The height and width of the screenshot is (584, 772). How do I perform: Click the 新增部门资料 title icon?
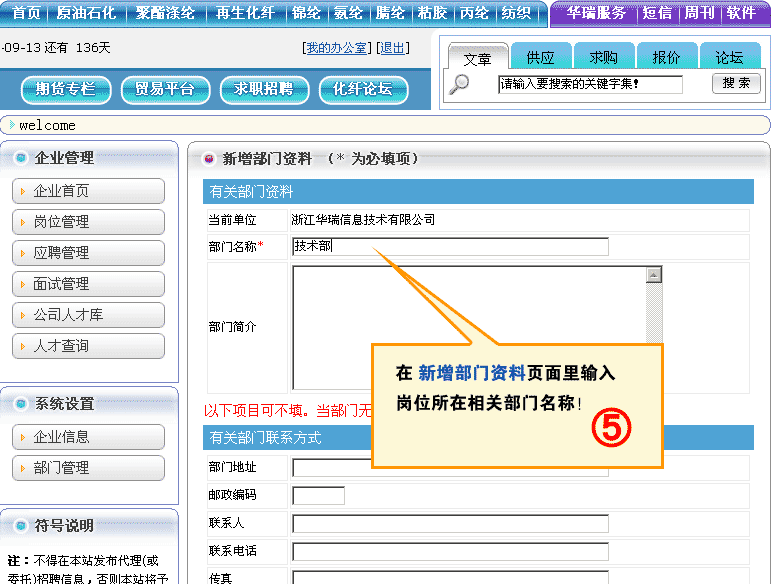click(208, 159)
